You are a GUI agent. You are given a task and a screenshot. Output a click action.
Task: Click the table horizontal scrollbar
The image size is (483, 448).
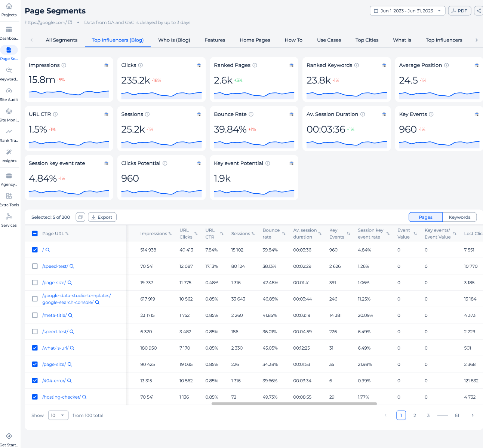pyautogui.click(x=294, y=404)
